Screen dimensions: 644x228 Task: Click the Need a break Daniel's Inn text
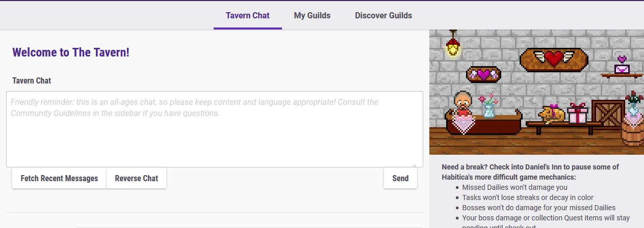[530, 172]
